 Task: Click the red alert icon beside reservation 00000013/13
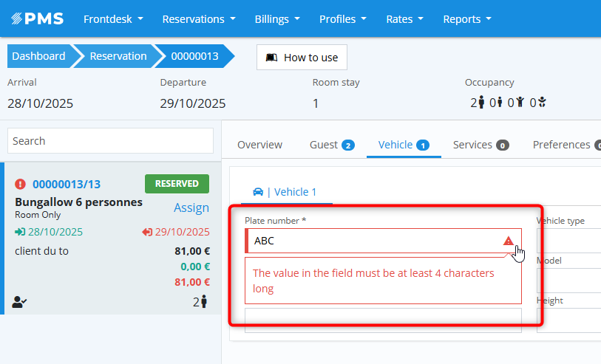pyautogui.click(x=20, y=184)
